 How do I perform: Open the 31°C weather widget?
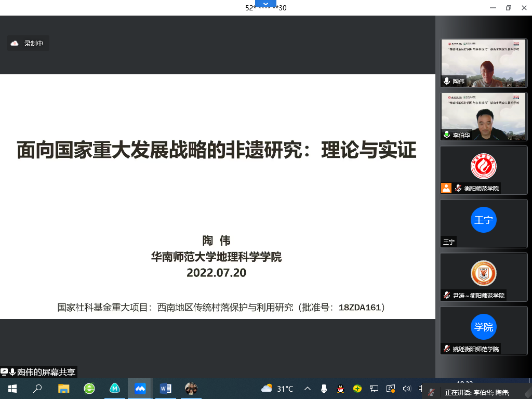[277, 389]
